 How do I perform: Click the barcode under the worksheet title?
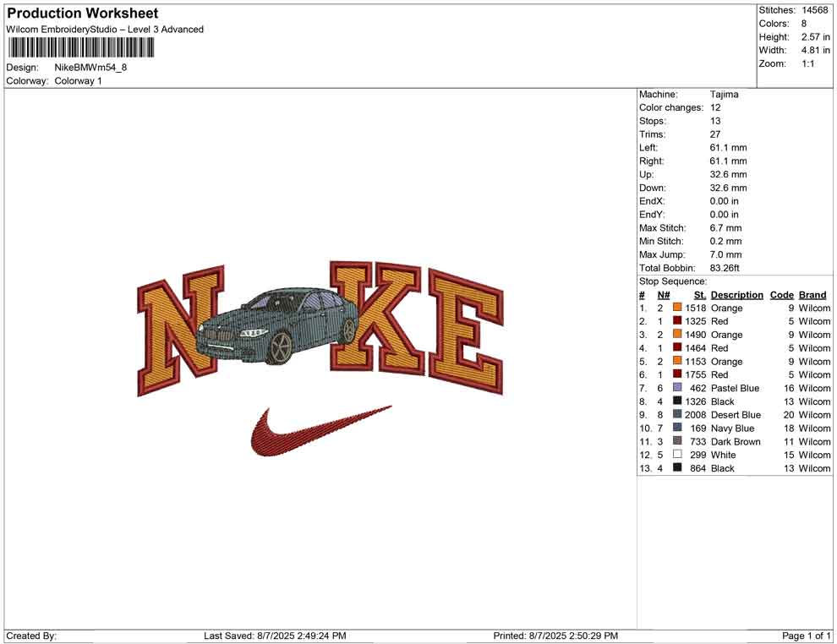point(80,48)
